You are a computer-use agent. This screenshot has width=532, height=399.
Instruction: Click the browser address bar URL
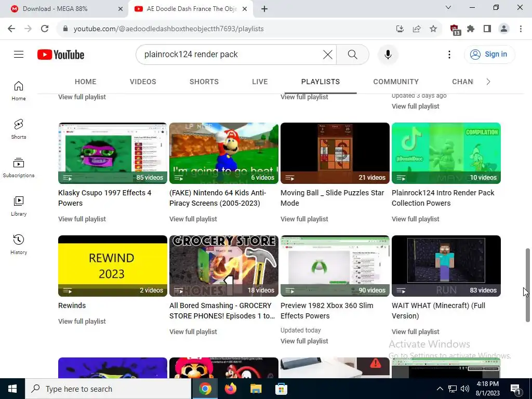click(x=168, y=29)
